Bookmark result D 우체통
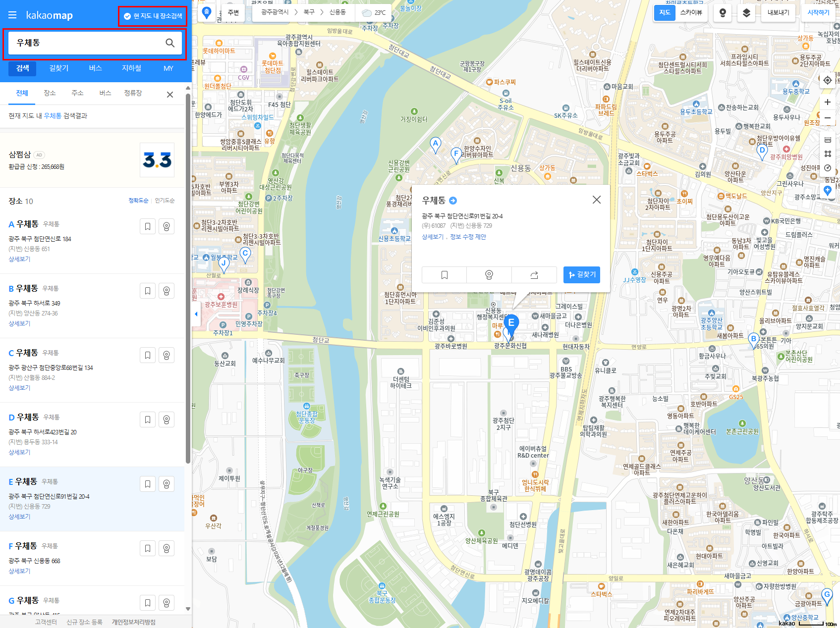 coord(148,419)
